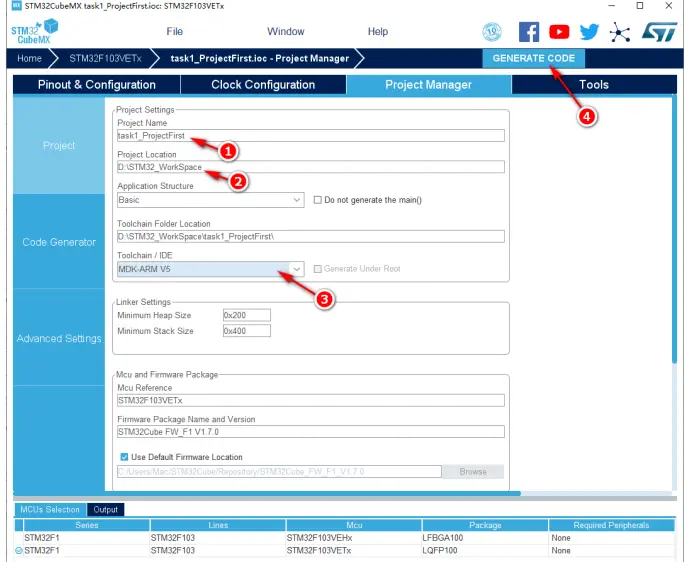Click the ST logo icon
The height and width of the screenshot is (562, 686).
click(659, 32)
